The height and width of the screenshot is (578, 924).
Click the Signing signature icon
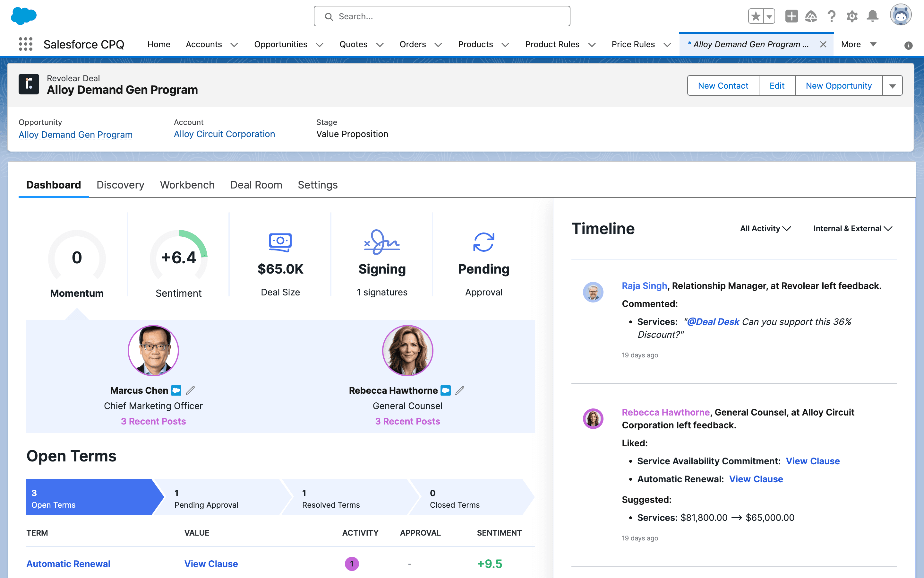(382, 242)
